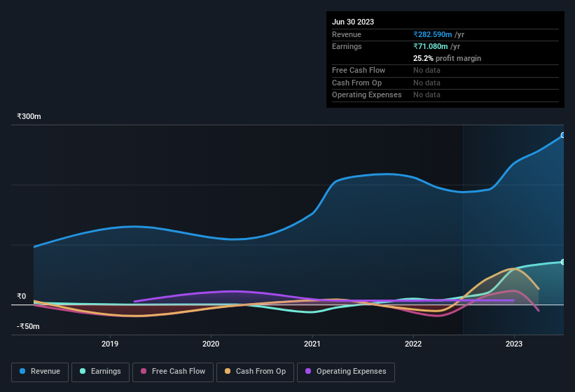Click the -₹50m y-axis label
Image resolution: width=575 pixels, height=392 pixels.
coord(28,326)
